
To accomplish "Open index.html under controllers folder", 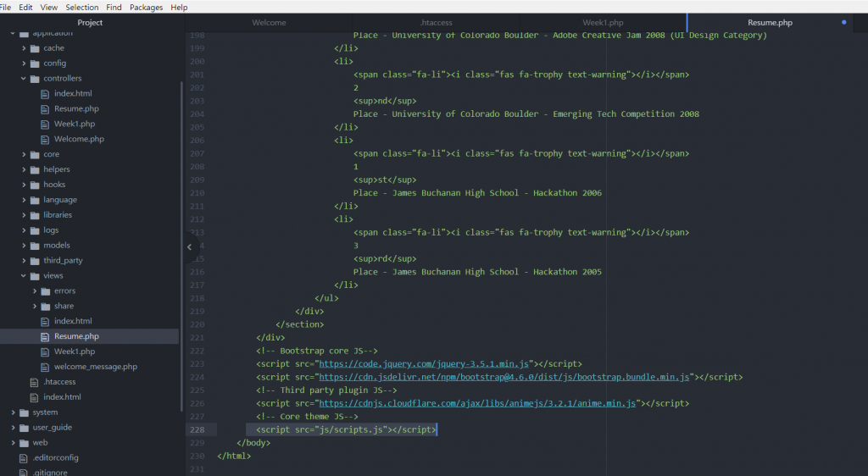I will (x=73, y=93).
